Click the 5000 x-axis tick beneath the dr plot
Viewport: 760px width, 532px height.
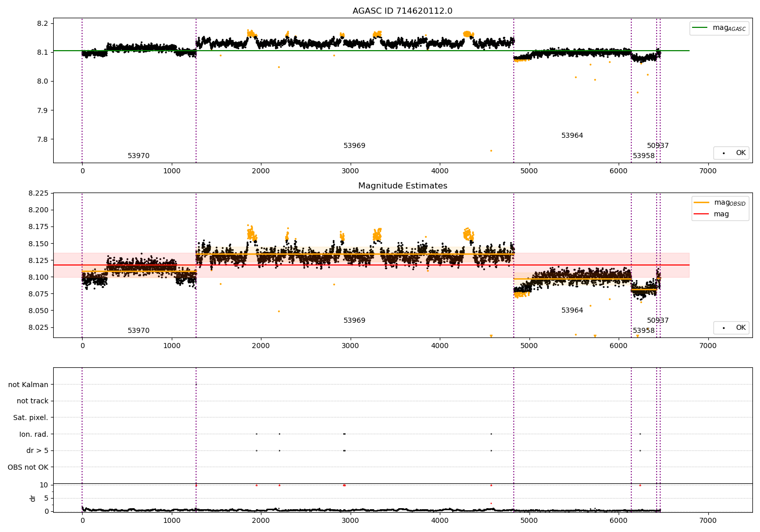click(529, 520)
